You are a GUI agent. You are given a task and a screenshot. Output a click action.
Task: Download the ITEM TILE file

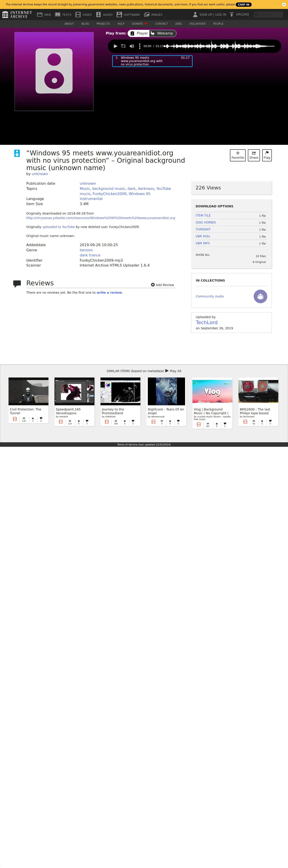(x=203, y=216)
